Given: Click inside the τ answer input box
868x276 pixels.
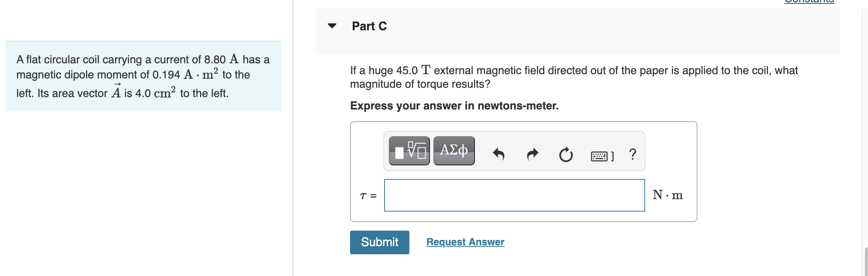Looking at the screenshot, I should (x=514, y=195).
